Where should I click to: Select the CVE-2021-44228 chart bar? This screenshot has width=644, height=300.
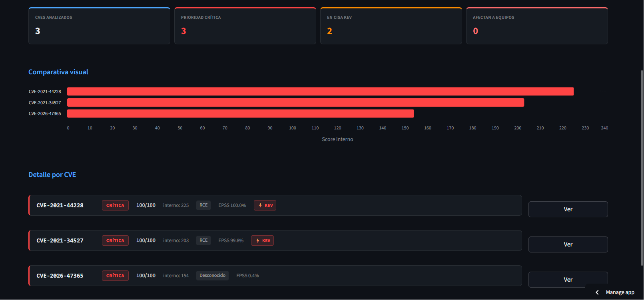pyautogui.click(x=320, y=91)
